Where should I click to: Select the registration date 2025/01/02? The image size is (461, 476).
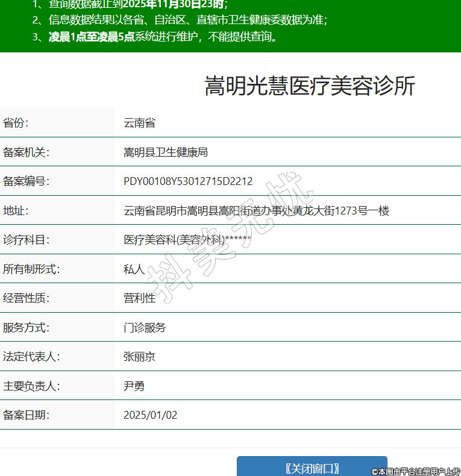coord(150,415)
